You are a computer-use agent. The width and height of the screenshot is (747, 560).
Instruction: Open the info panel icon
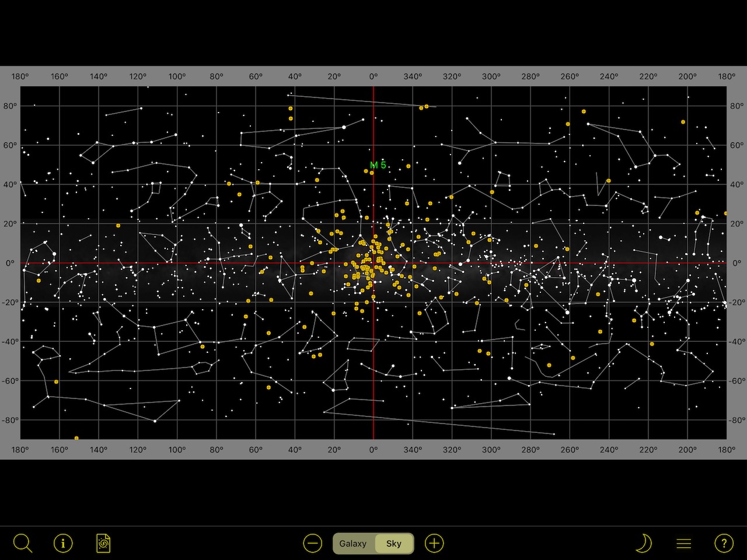[x=63, y=543]
